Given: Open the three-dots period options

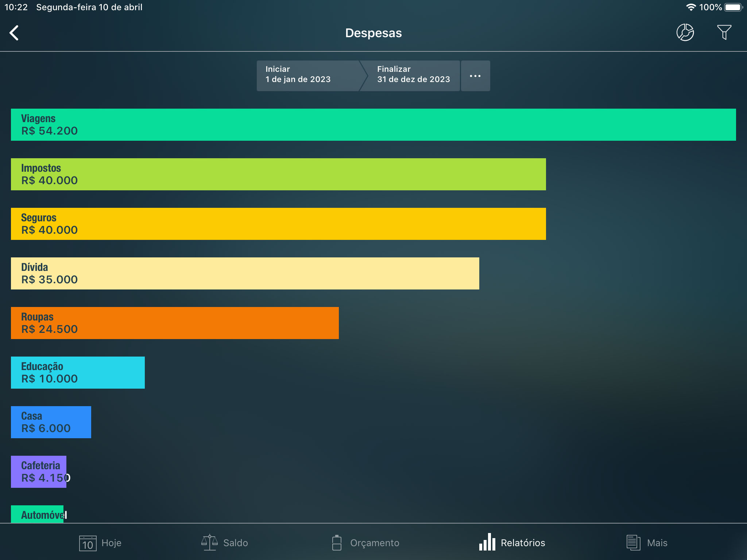Looking at the screenshot, I should pos(475,76).
